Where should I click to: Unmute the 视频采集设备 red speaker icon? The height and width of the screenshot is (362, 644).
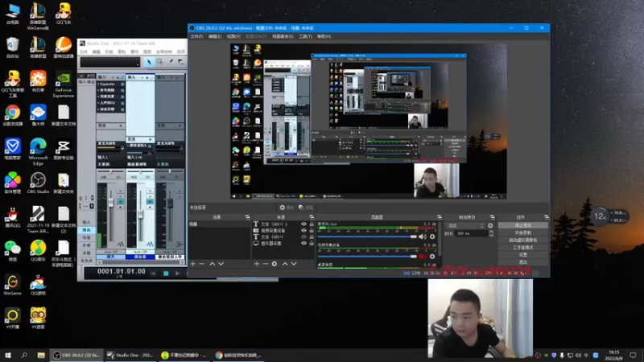(x=423, y=257)
